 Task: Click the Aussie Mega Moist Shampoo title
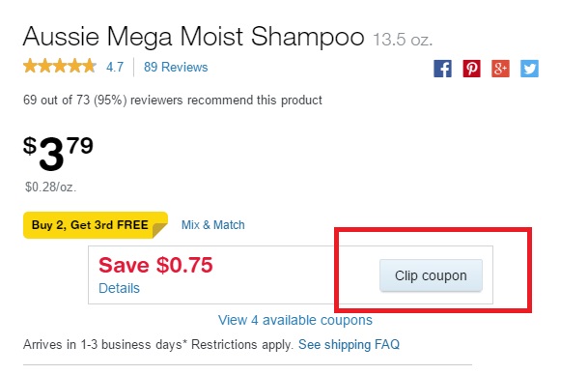[x=193, y=37]
